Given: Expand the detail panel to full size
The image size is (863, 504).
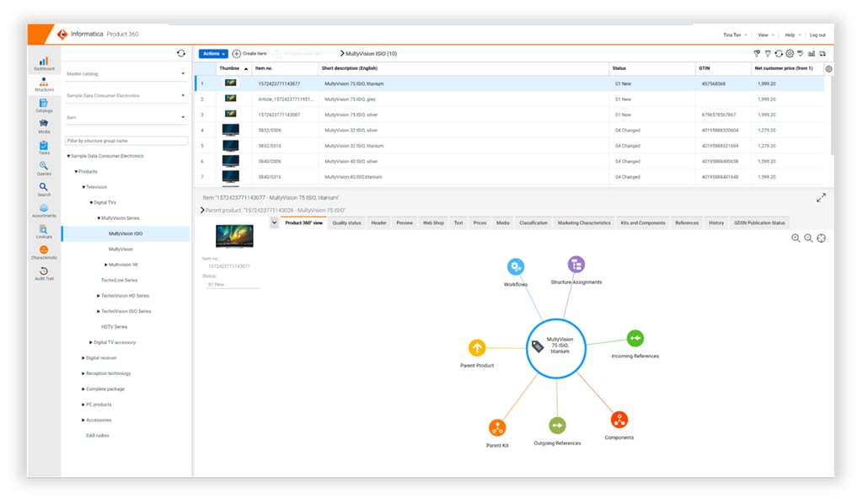Looking at the screenshot, I should [x=821, y=197].
